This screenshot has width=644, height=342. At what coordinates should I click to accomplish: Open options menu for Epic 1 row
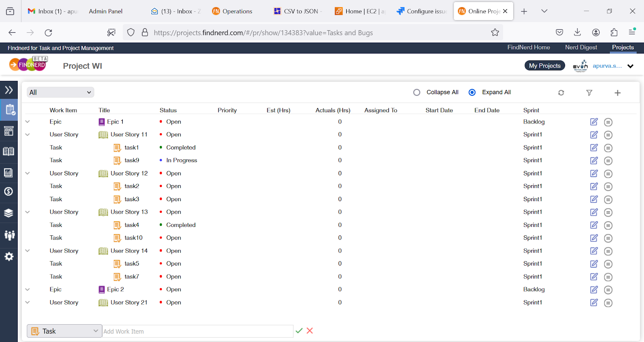(608, 122)
